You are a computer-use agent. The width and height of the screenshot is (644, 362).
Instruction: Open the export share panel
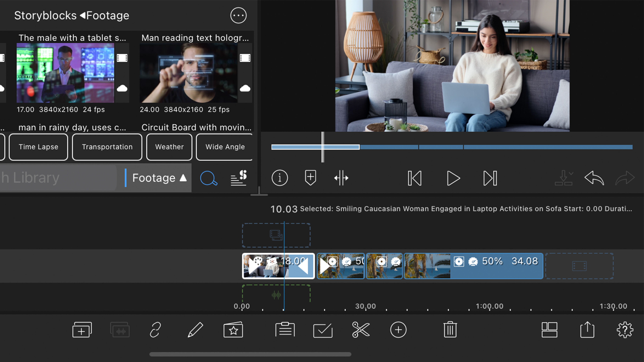[587, 330]
